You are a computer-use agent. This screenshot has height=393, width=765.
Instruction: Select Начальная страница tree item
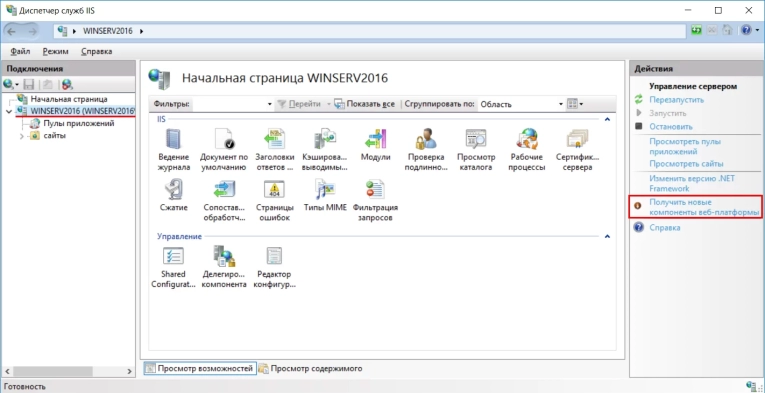click(x=69, y=99)
